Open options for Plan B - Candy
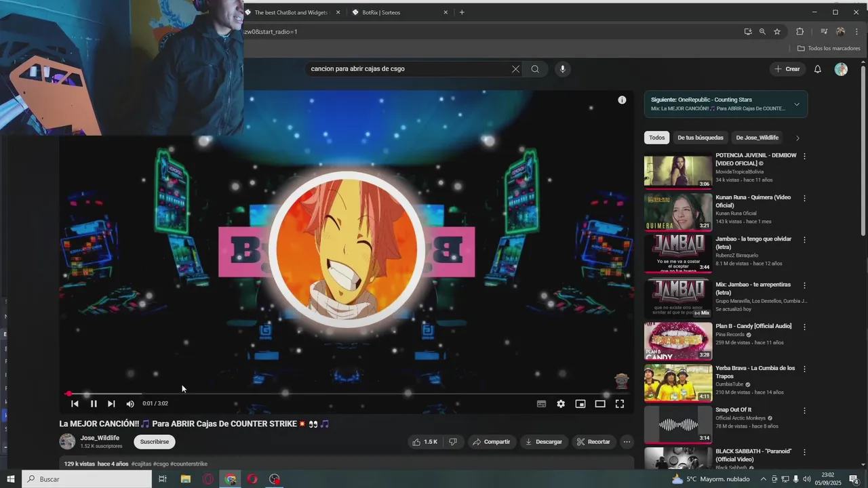 coord(805,327)
